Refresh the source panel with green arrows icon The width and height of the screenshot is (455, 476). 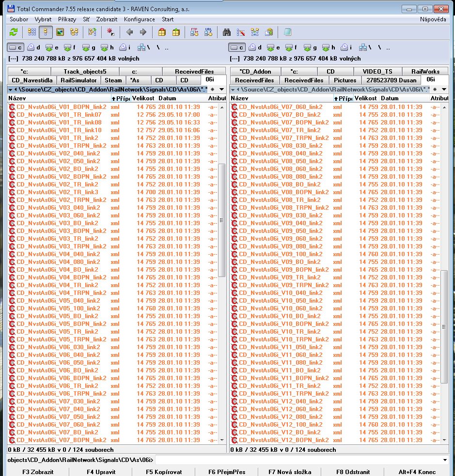tap(14, 32)
